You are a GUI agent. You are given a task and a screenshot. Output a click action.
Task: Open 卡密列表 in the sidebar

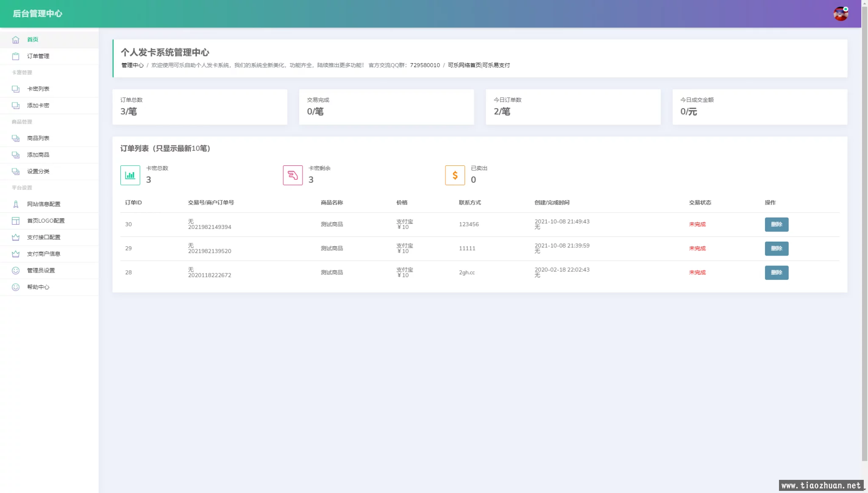[49, 89]
